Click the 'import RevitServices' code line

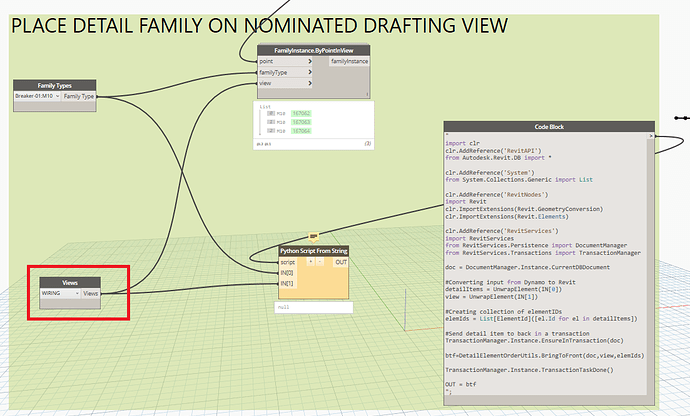point(479,238)
